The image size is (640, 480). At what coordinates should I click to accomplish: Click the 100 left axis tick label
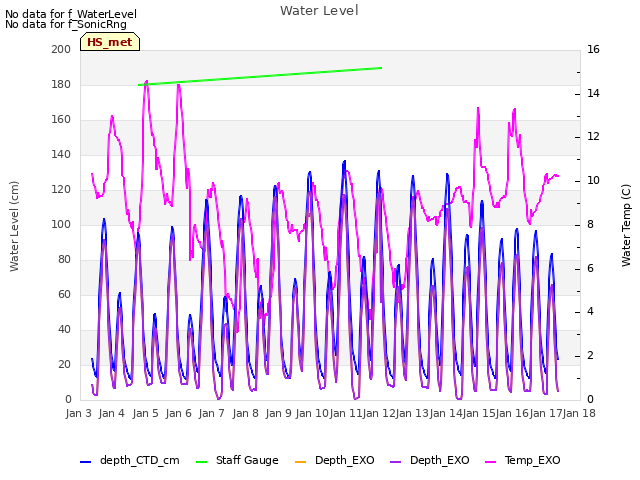(x=61, y=224)
